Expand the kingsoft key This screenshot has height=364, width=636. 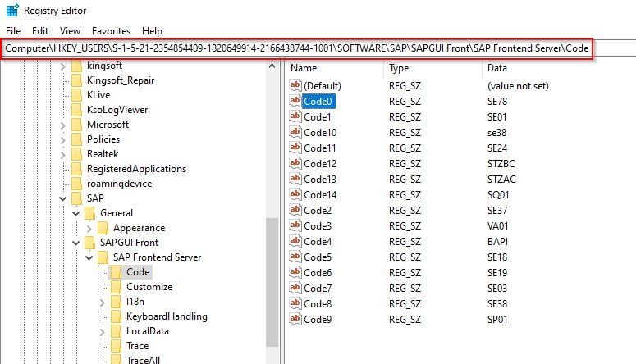[63, 66]
